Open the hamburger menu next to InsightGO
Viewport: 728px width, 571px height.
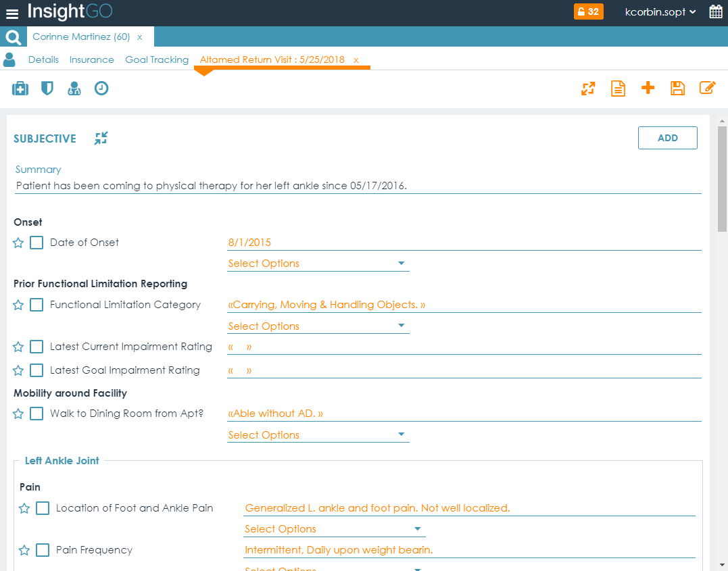pyautogui.click(x=12, y=13)
